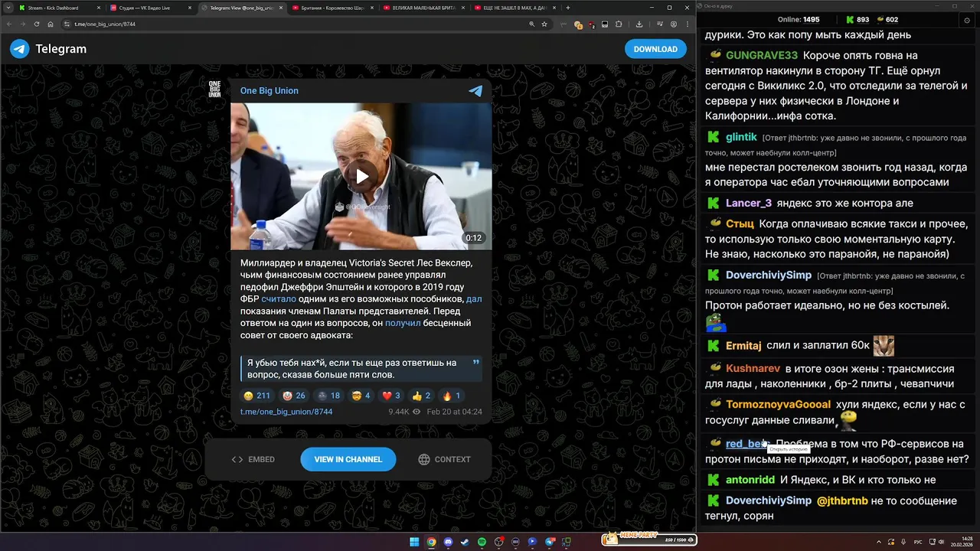This screenshot has width=980, height=551.
Task: Open the One Big Union channel avatar
Action: point(214,89)
